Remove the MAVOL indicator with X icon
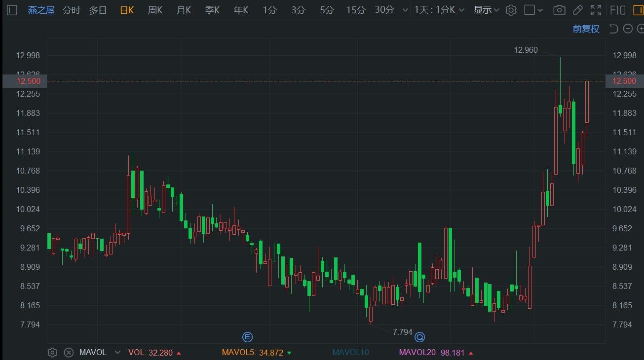The width and height of the screenshot is (644, 360). coord(69,352)
